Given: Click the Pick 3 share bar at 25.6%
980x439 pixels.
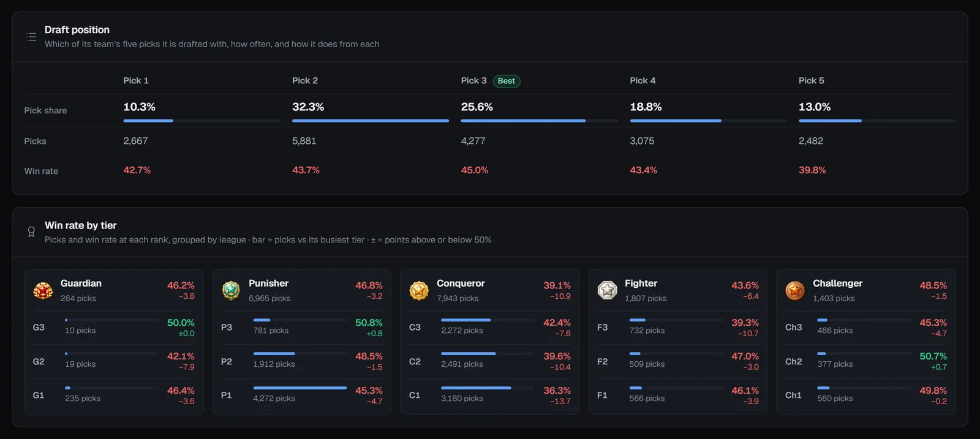Looking at the screenshot, I should pos(540,121).
